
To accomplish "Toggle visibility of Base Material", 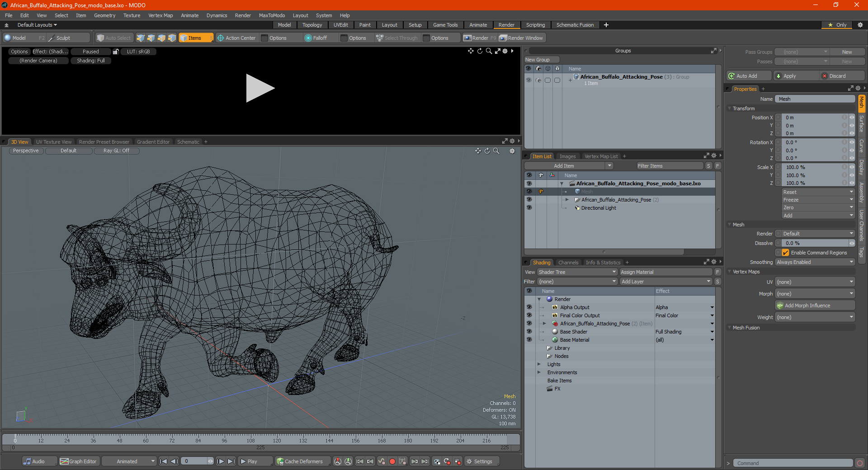I will click(529, 340).
